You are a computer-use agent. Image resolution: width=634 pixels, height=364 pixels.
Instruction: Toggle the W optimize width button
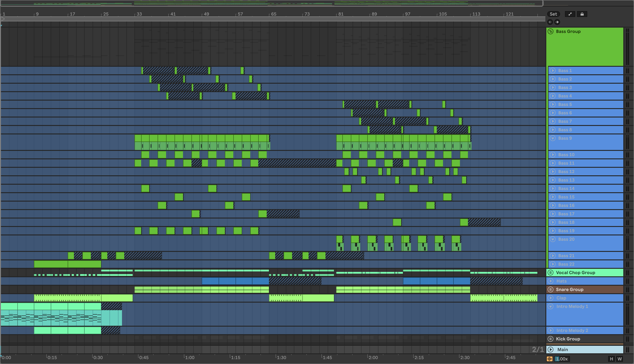(620, 359)
